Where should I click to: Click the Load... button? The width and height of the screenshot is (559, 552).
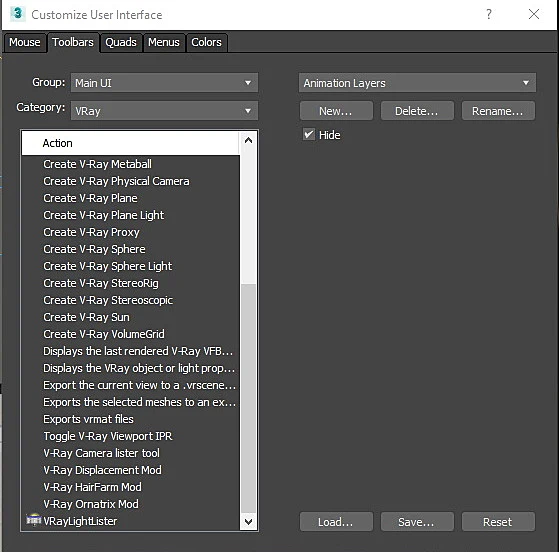point(336,522)
